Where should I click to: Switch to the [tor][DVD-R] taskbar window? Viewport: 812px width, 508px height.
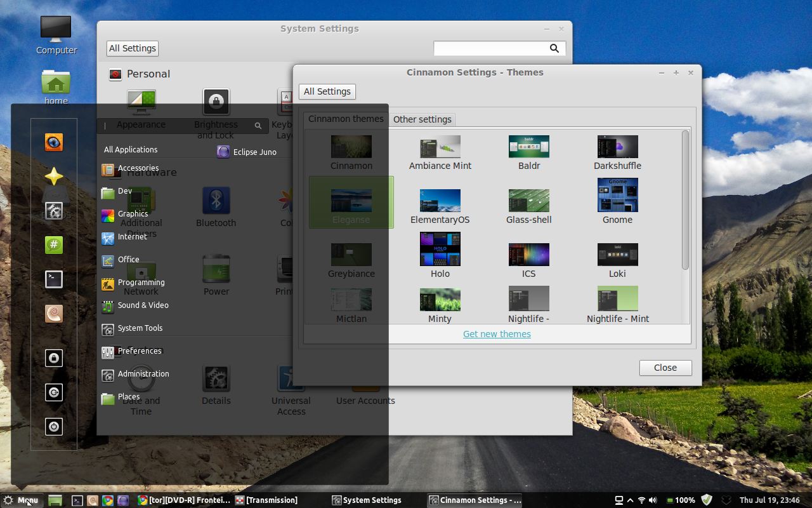pos(184,500)
